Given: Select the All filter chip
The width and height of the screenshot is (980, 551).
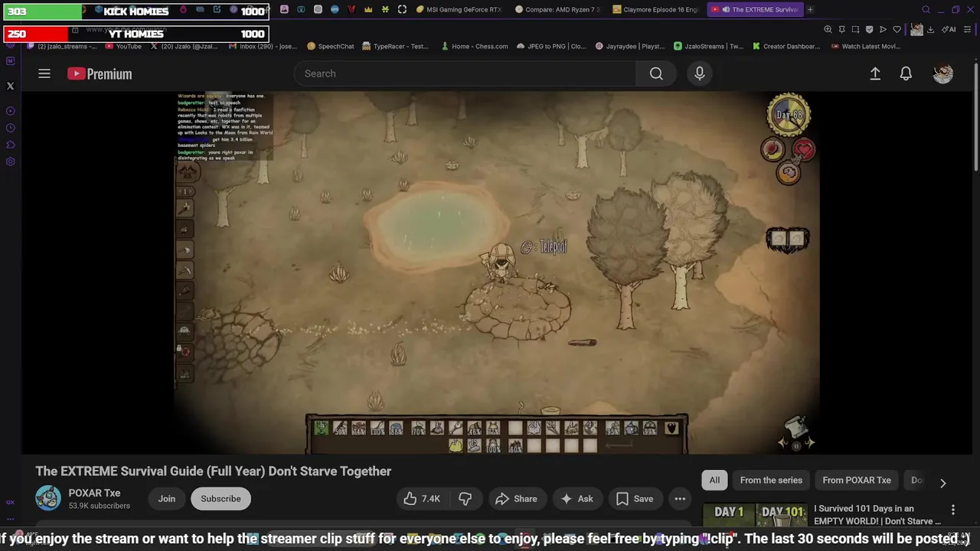Looking at the screenshot, I should 714,480.
